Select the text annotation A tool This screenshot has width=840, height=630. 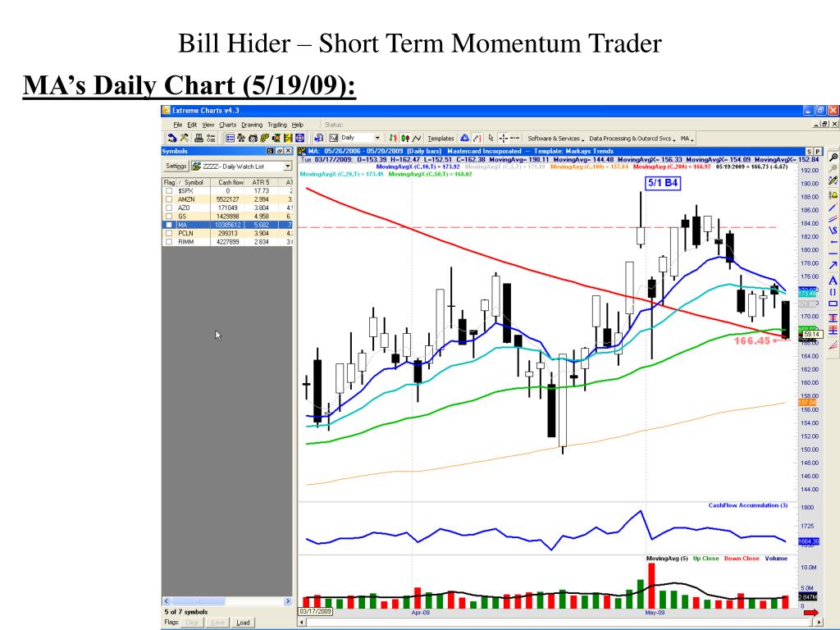tap(833, 281)
